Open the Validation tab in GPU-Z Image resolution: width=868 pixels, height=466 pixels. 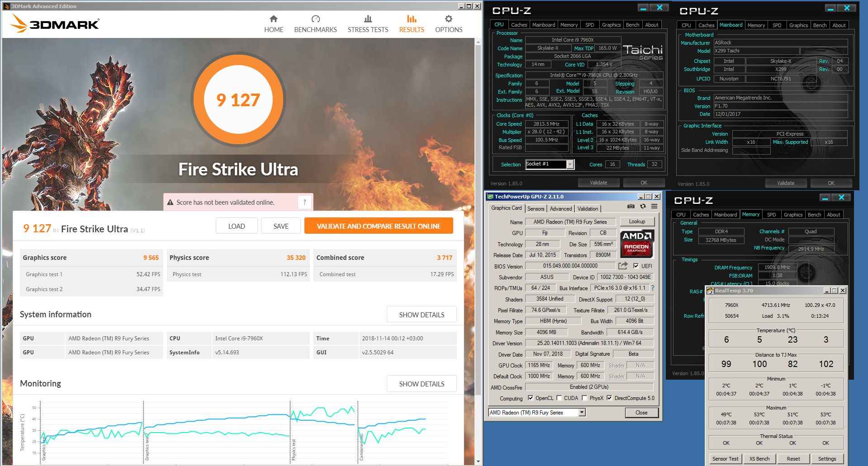[588, 208]
